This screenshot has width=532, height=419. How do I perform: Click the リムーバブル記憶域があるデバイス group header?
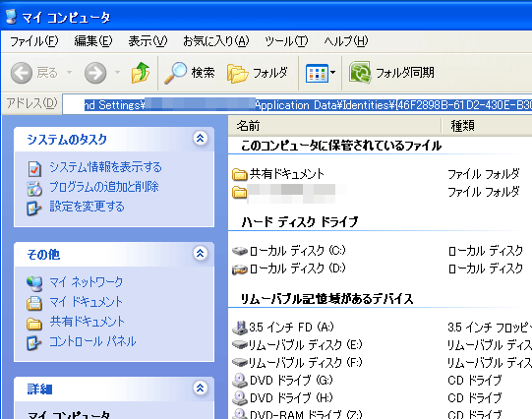(x=327, y=299)
